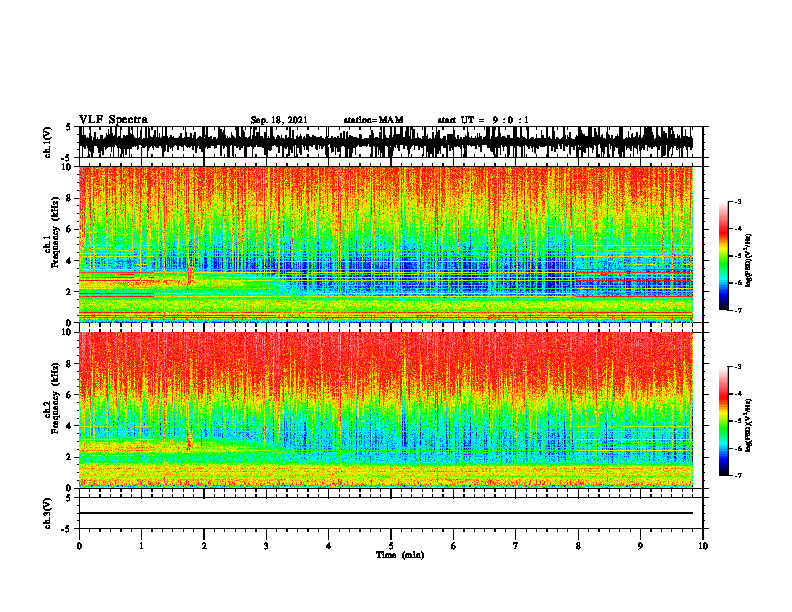Screen dimensions: 792x612
Task: Click the "Time (min)" x-axis label
Action: point(400,555)
